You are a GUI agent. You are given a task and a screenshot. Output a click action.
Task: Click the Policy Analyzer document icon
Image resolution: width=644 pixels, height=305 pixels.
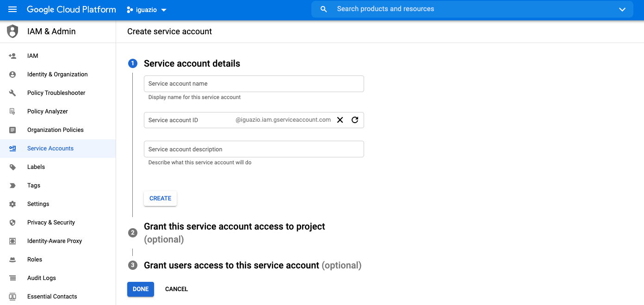pyautogui.click(x=12, y=112)
